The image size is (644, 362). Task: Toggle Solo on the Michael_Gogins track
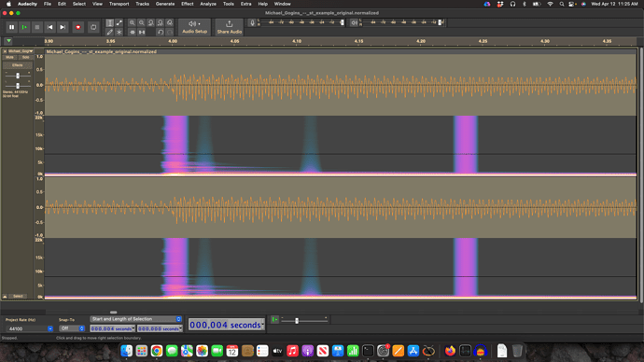[x=25, y=58]
